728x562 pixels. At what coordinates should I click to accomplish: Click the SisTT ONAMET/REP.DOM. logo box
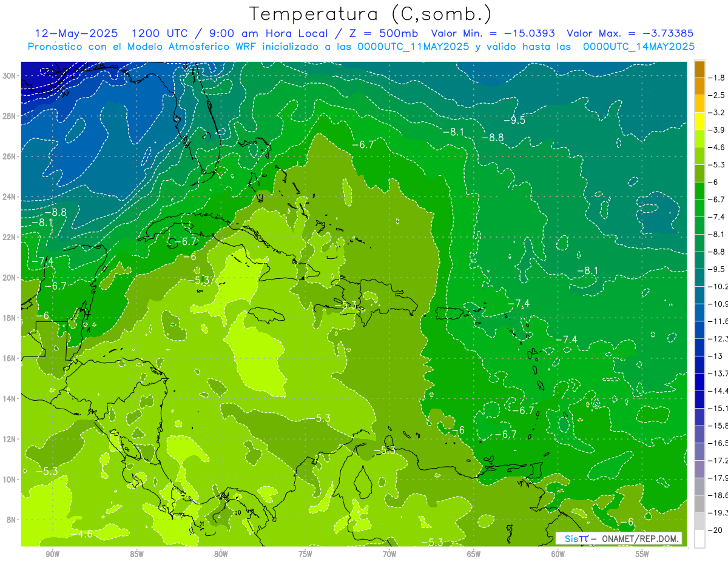tap(619, 538)
